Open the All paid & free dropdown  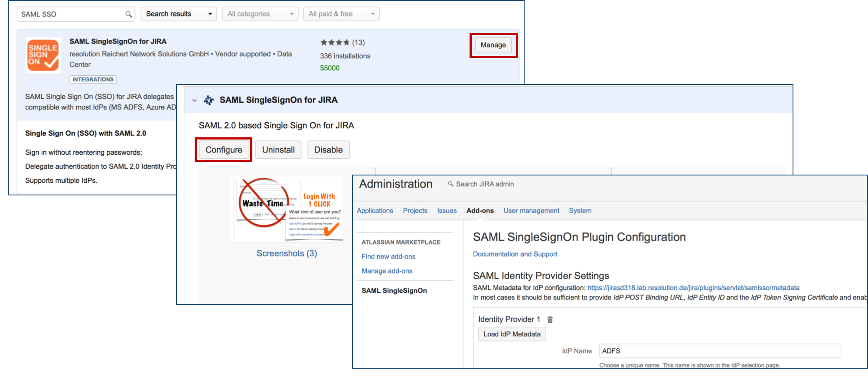coord(341,14)
